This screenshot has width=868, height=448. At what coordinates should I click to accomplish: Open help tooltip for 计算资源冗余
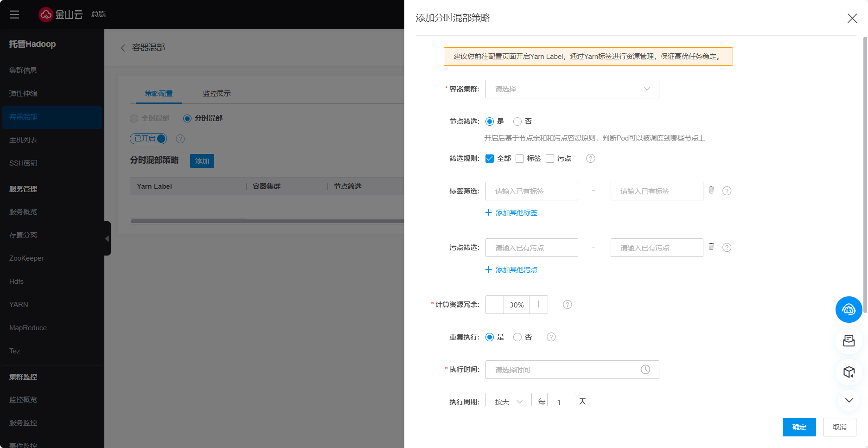click(567, 305)
